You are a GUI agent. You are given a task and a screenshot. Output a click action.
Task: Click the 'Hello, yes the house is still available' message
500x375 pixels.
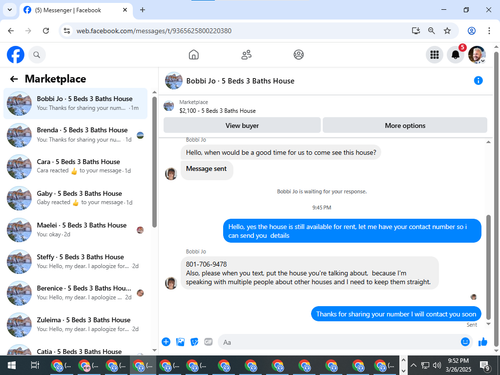[352, 231]
